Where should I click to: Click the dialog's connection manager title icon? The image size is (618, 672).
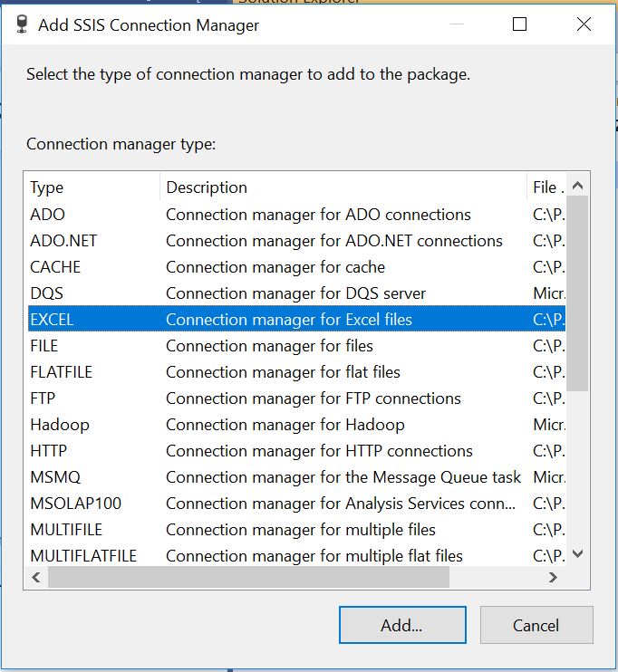click(22, 24)
